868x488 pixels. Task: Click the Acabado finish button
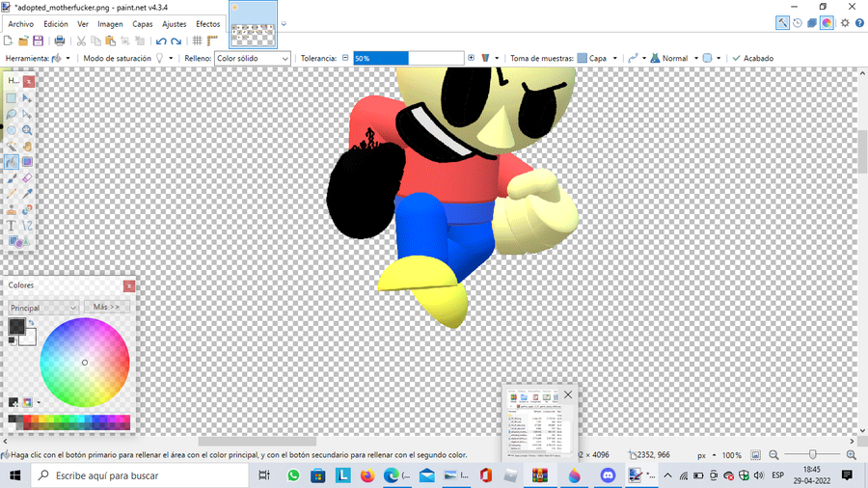point(753,58)
